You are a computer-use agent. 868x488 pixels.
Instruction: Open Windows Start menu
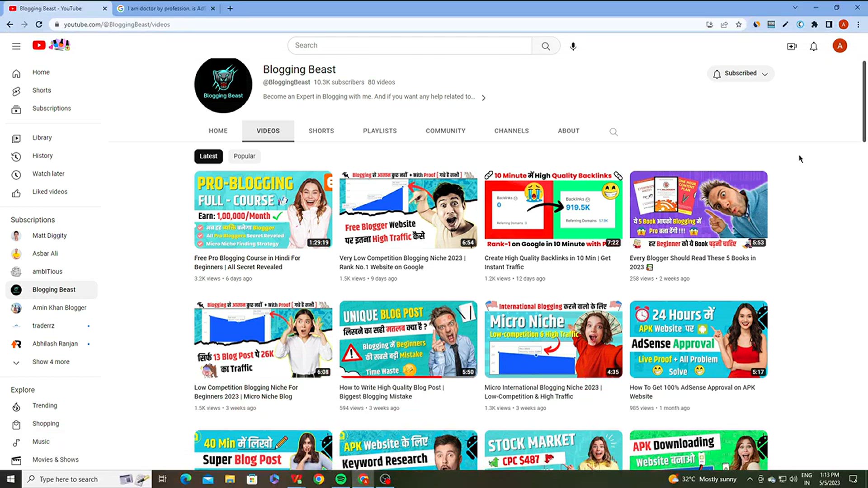tap(10, 479)
